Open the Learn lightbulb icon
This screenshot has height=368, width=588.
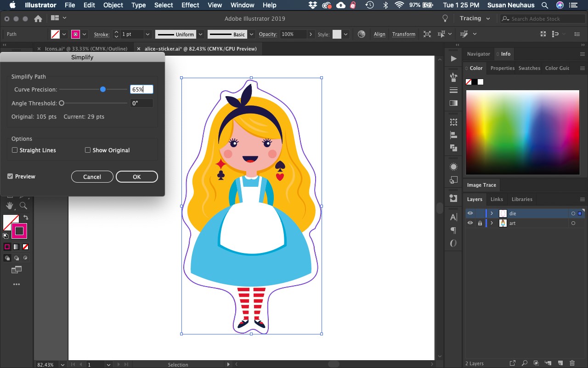click(x=445, y=18)
